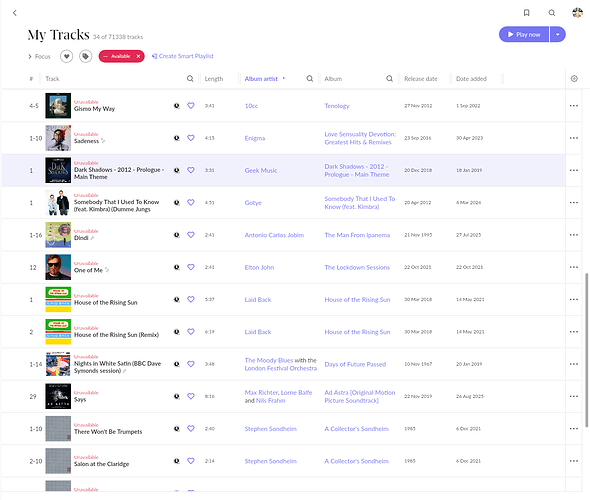Screen dimensions: 590x500
Task: Toggle heart for House of the Rising Sun (Remix)
Action: (x=191, y=332)
